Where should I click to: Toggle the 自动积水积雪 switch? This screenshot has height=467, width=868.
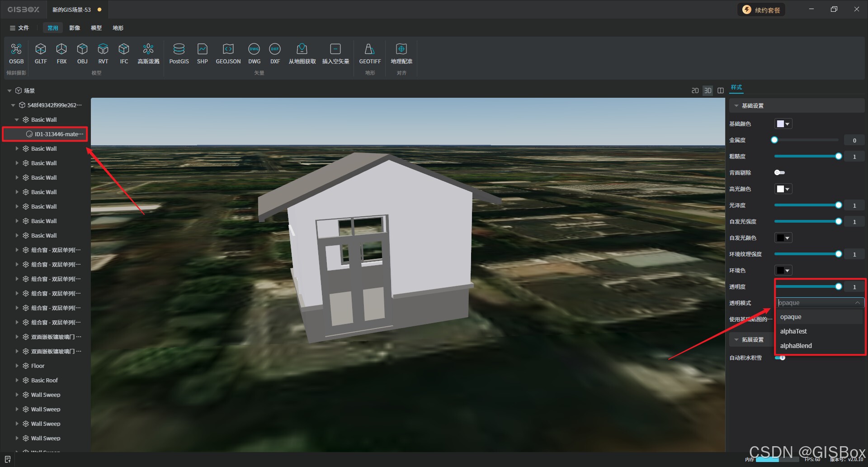coord(780,357)
